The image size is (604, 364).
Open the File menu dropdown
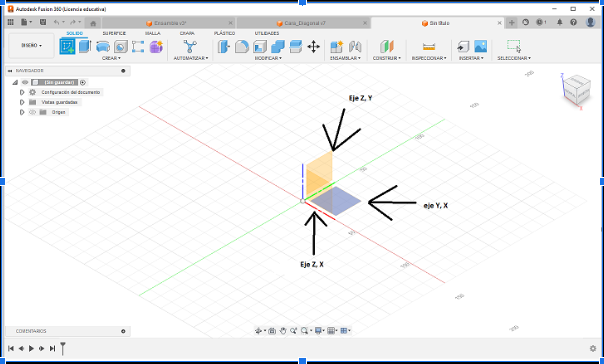pyautogui.click(x=26, y=22)
